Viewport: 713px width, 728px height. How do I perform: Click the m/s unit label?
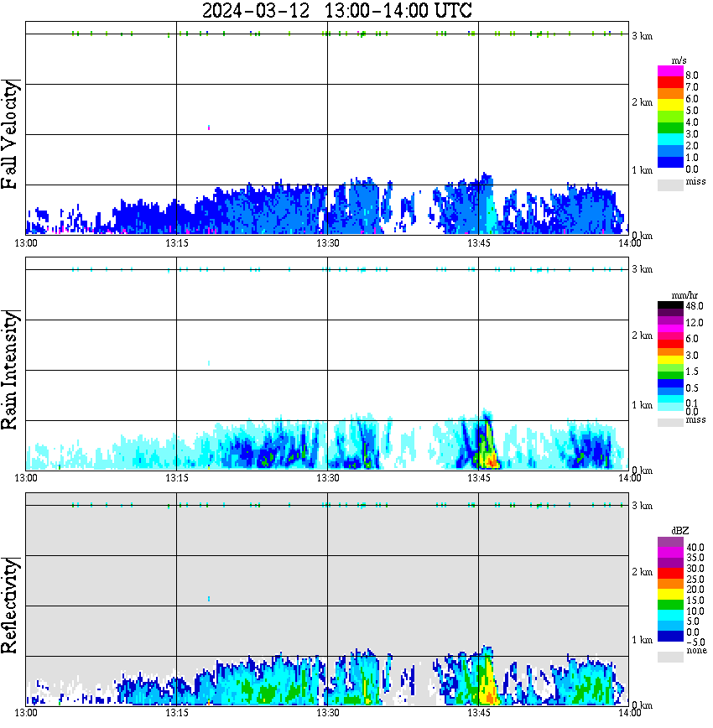(679, 61)
